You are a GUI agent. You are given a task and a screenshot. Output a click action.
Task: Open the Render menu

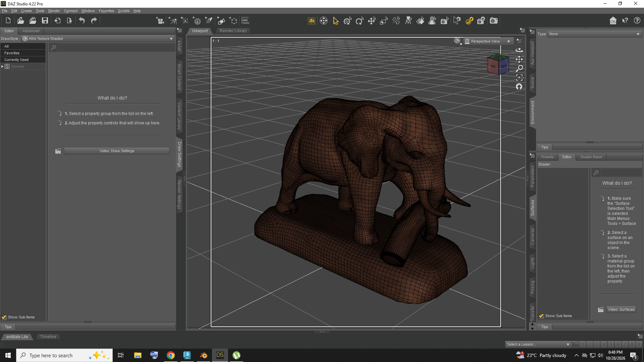(54, 11)
